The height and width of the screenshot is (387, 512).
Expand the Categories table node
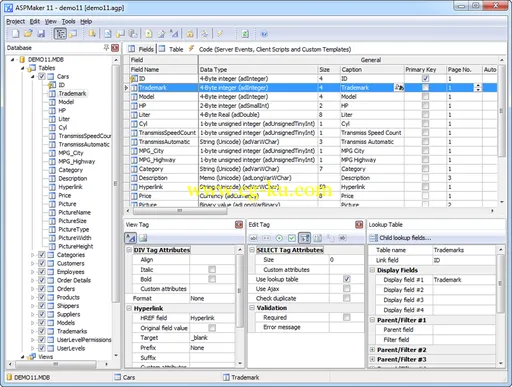coord(32,255)
